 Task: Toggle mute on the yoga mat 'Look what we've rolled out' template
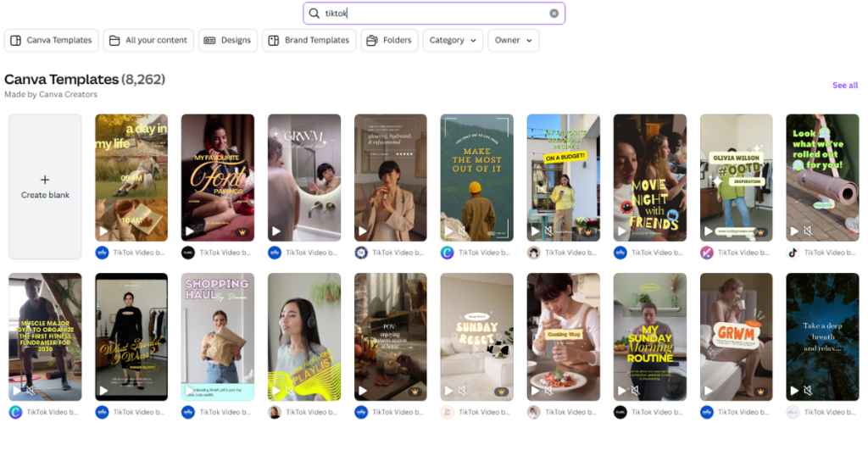tap(808, 231)
